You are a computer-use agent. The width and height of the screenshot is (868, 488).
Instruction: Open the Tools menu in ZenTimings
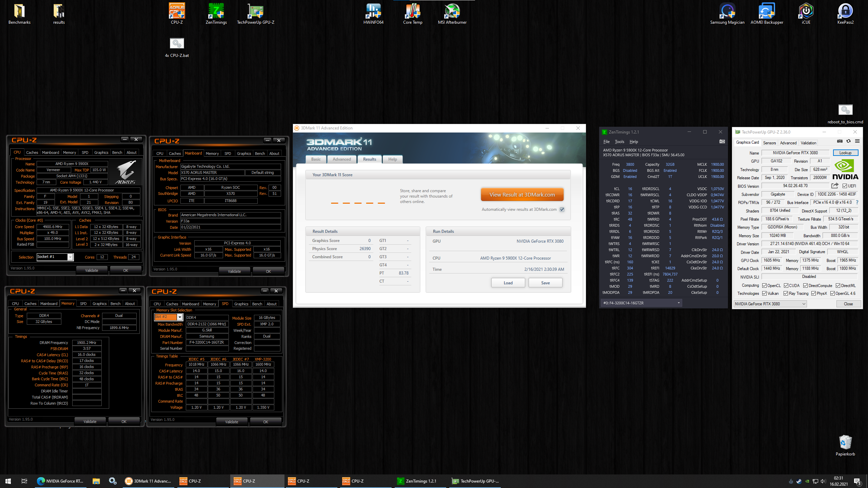[619, 142]
